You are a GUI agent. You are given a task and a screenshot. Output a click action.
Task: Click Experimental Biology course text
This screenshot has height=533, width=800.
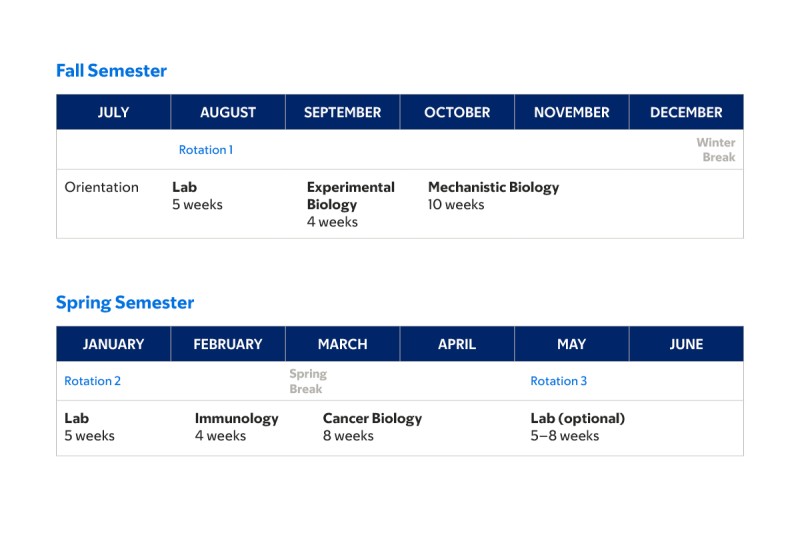pos(350,196)
